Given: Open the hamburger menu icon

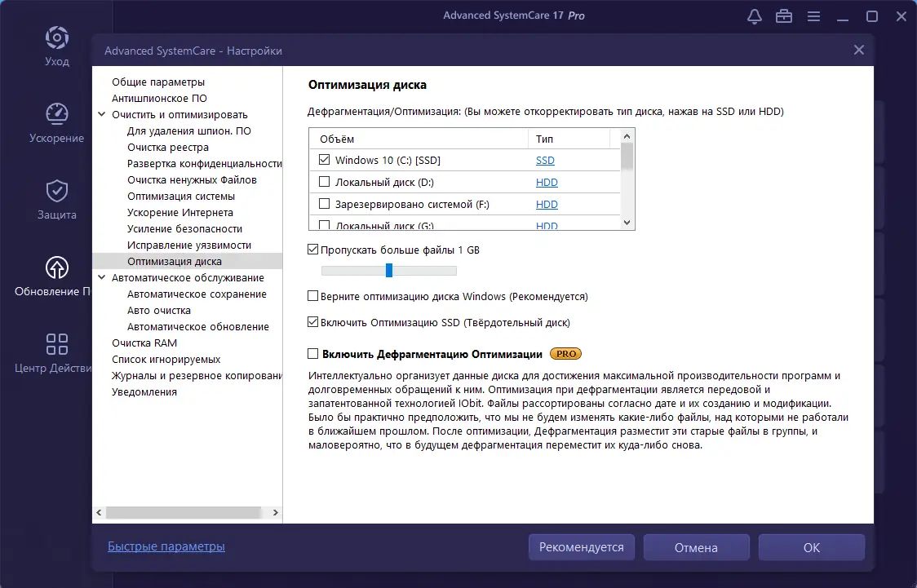Looking at the screenshot, I should point(813,15).
